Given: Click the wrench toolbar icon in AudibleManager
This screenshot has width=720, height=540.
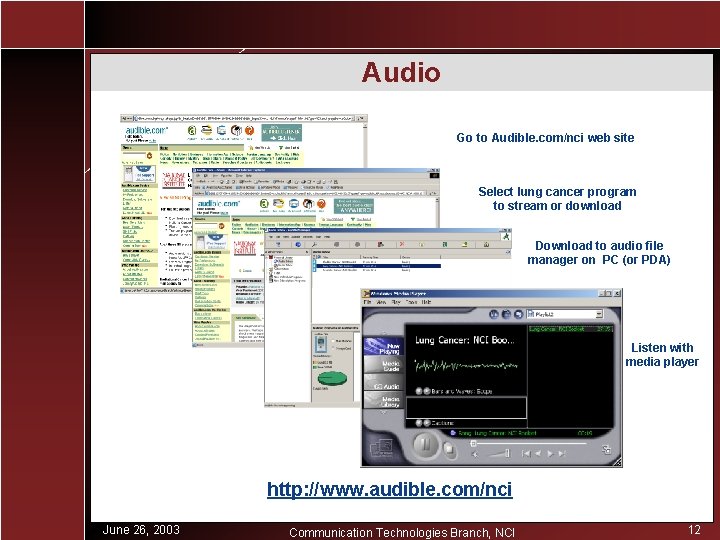Looking at the screenshot, I should [x=315, y=244].
